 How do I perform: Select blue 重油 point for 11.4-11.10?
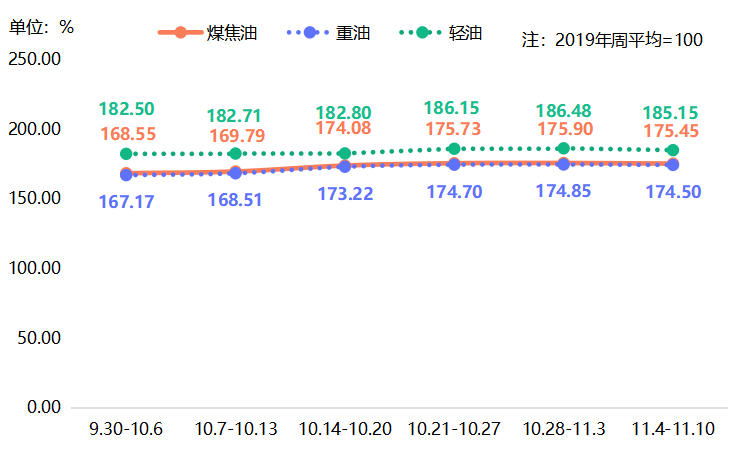(x=673, y=165)
